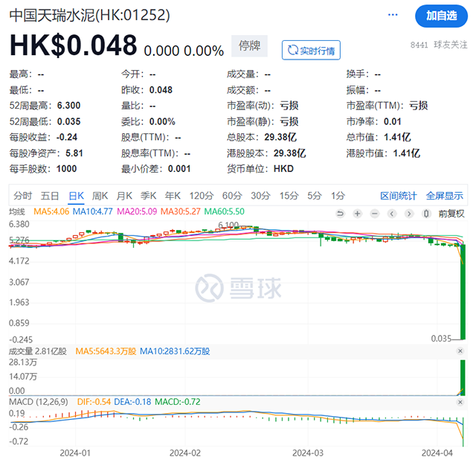The image size is (476, 460).
Task: Open 全屏显示 fullscreen chart view
Action: click(x=445, y=196)
